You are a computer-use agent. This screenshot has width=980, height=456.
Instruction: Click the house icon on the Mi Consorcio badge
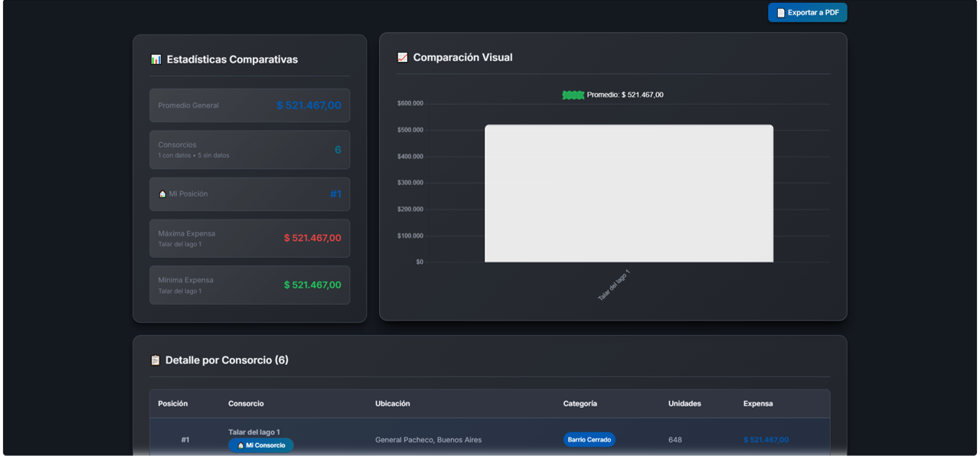(240, 445)
